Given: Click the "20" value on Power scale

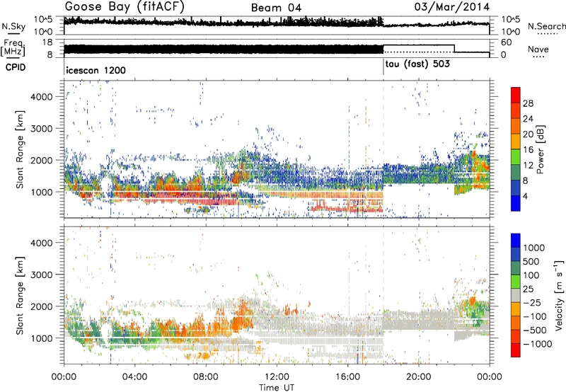Looking at the screenshot, I should pyautogui.click(x=528, y=134).
